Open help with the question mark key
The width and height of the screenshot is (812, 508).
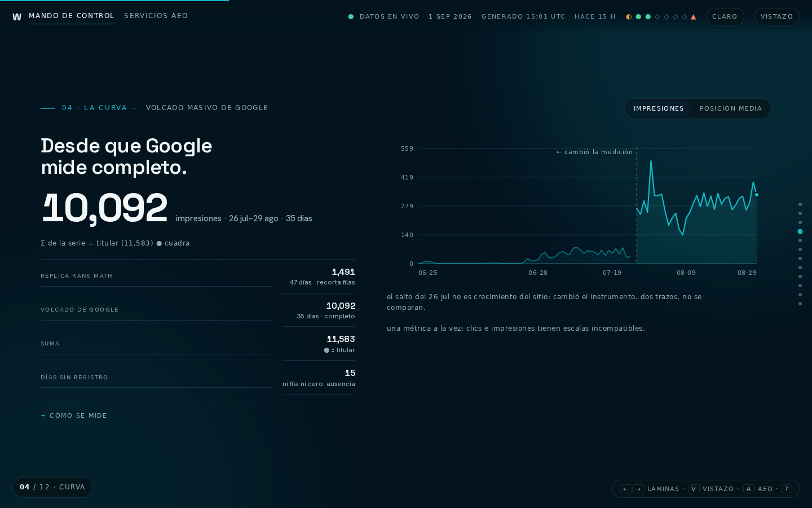click(x=787, y=489)
